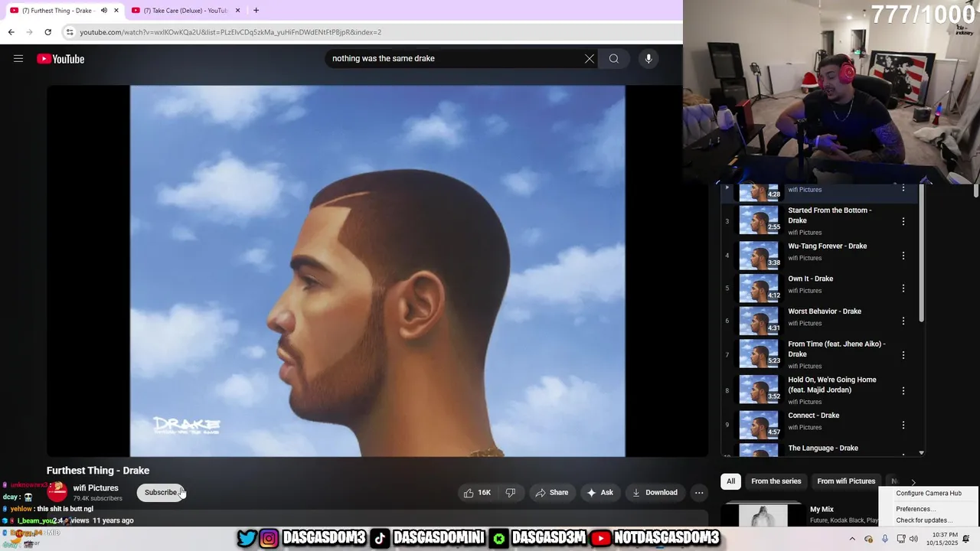Open the My Mix recommendation
The image size is (980, 551).
click(x=822, y=510)
